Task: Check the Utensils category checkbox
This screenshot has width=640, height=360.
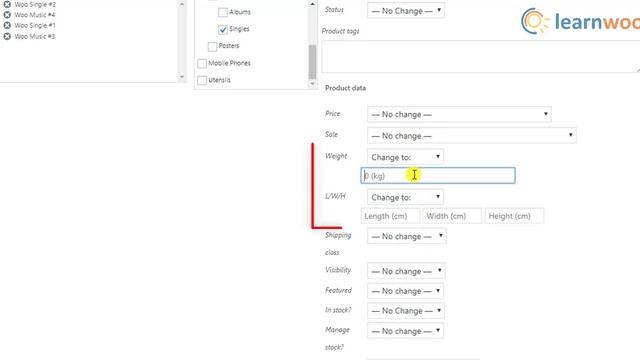Action: coord(202,80)
